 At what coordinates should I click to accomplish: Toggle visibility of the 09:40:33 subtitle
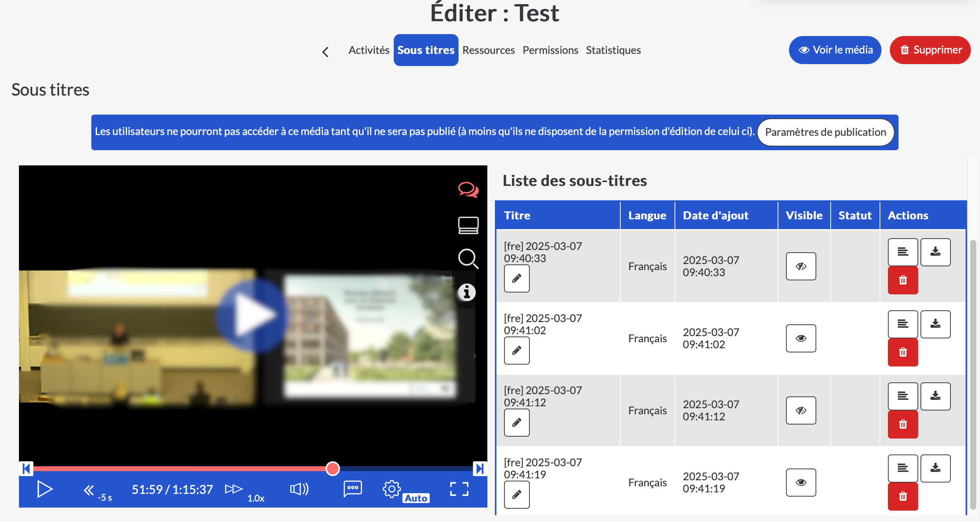click(801, 266)
